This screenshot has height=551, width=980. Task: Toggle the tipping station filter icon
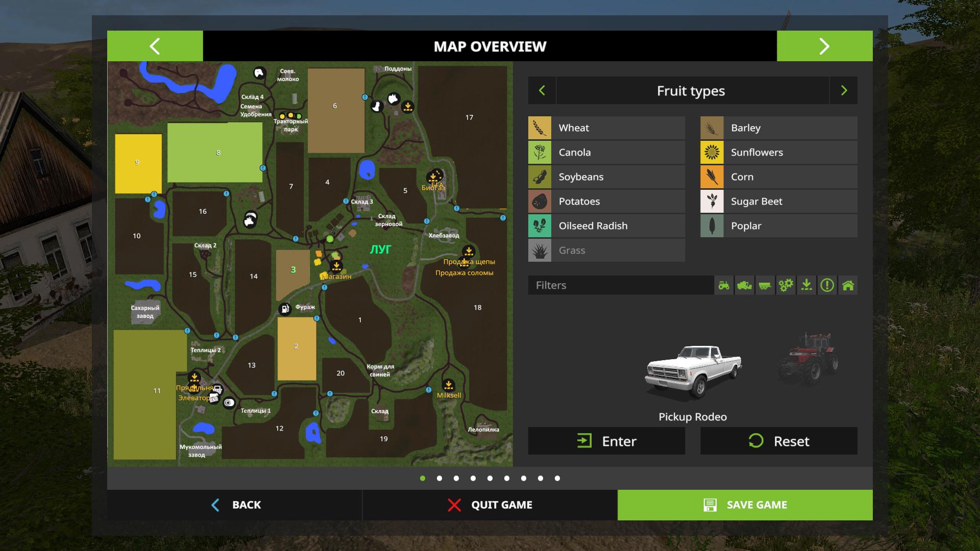point(806,285)
